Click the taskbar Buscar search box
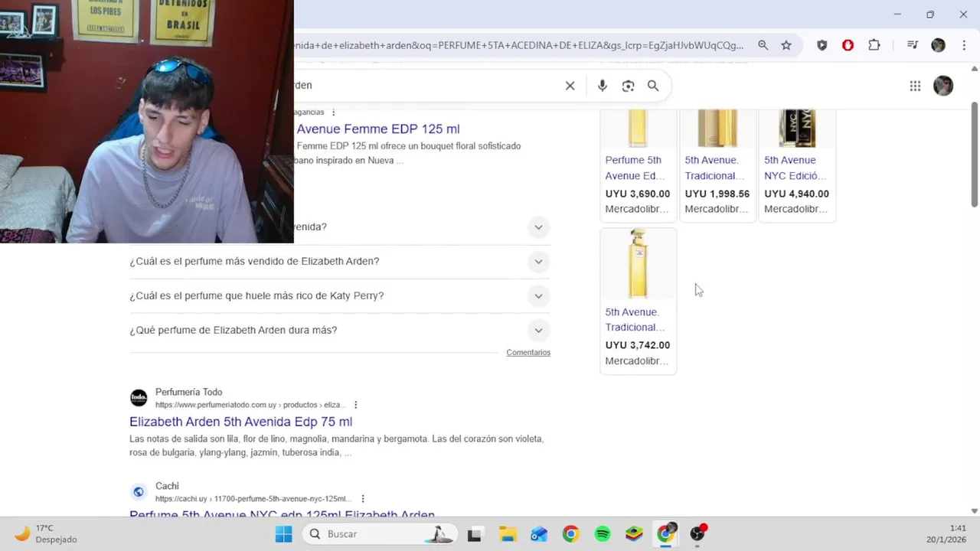Viewport: 980px width, 551px height. (380, 534)
